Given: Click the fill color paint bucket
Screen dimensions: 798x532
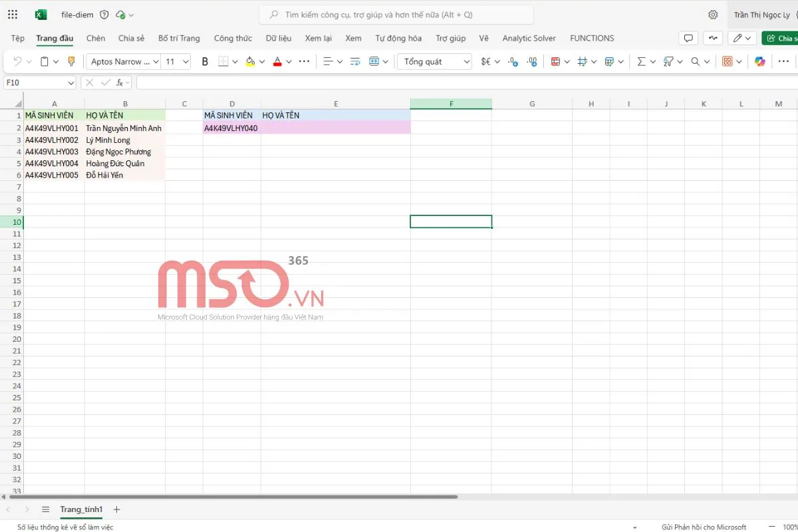Looking at the screenshot, I should (250, 62).
